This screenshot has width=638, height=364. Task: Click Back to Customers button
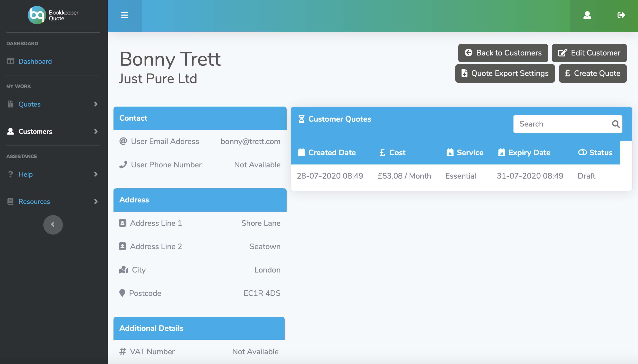tap(503, 53)
